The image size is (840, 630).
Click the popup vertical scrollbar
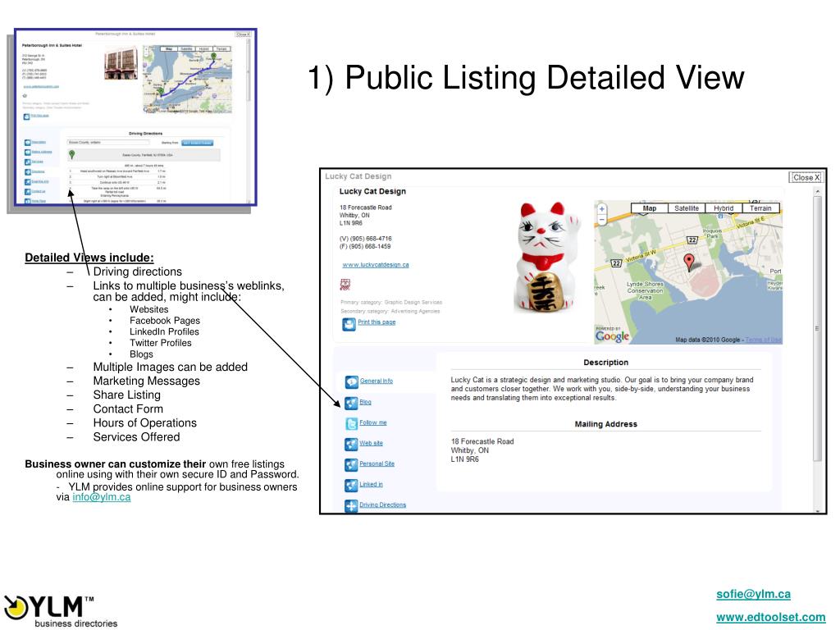pyautogui.click(x=817, y=328)
